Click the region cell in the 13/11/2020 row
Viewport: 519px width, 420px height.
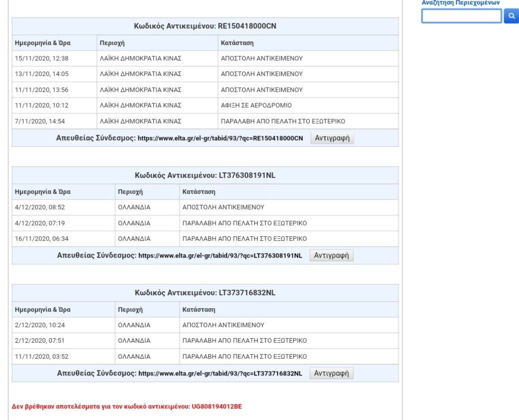coord(157,74)
